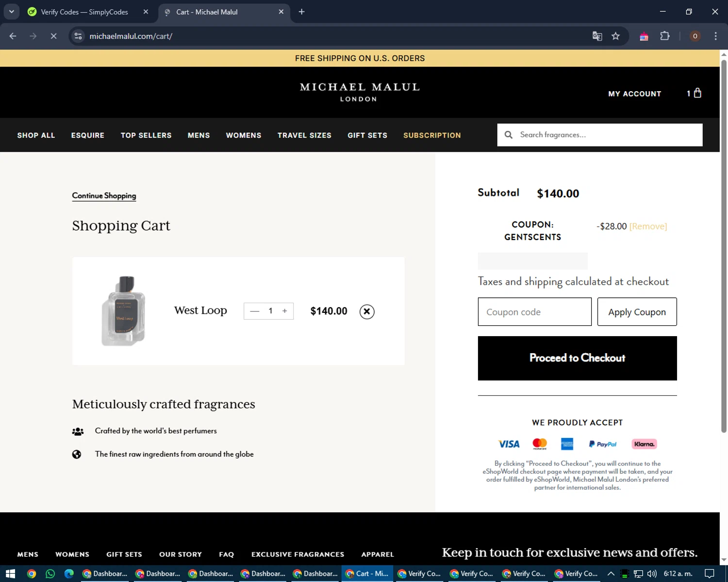Open Top Sellers menu item
Viewport: 728px width, 582px height.
(x=146, y=135)
